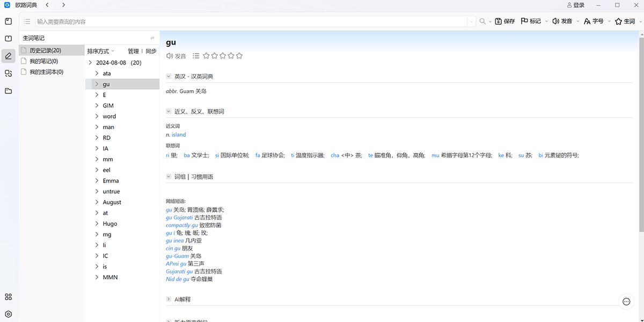Image resolution: width=644 pixels, height=322 pixels.
Task: Set rating to the first star
Action: (206, 56)
